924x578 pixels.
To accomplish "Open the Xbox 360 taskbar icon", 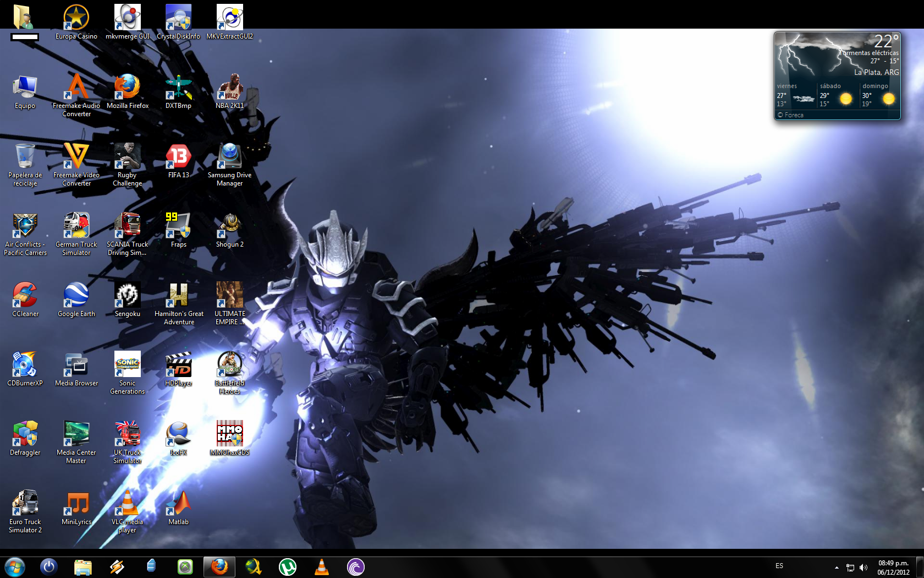I will (185, 566).
